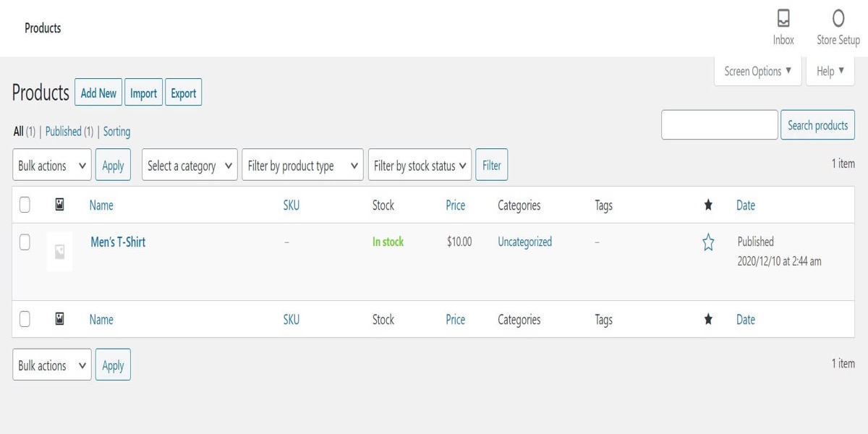This screenshot has width=868, height=434.
Task: Toggle featured star for Men's T-Shirt
Action: (708, 243)
